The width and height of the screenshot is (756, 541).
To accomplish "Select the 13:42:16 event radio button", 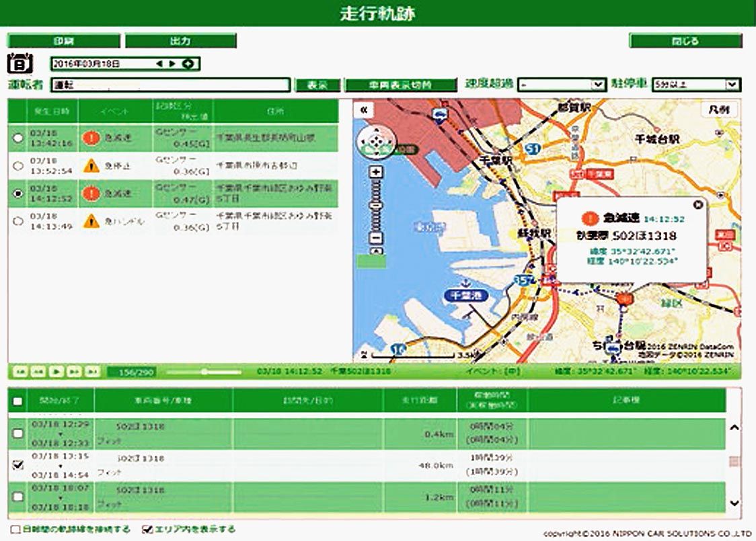I will 18,138.
